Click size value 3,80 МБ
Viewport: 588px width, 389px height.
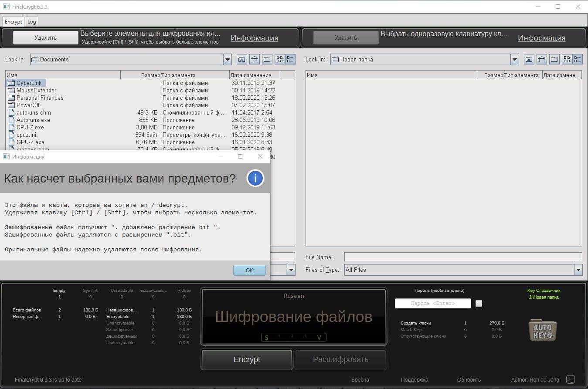pyautogui.click(x=147, y=127)
